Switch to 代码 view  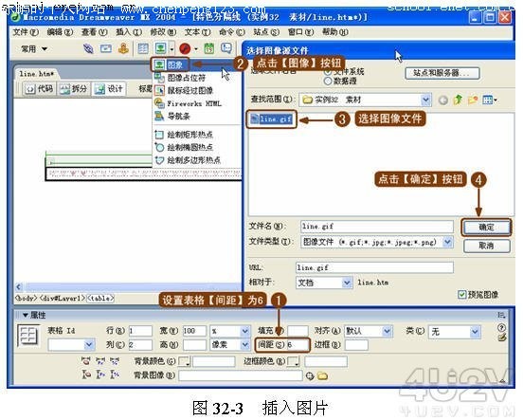point(40,89)
